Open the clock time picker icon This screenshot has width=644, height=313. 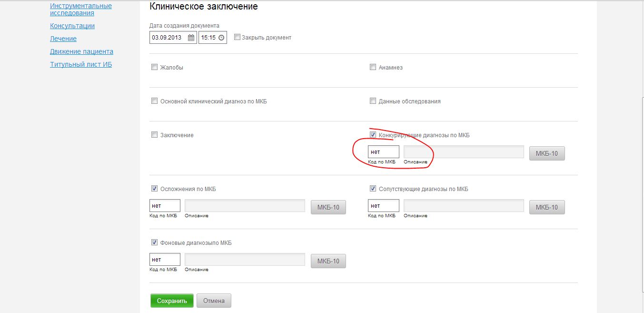[221, 38]
